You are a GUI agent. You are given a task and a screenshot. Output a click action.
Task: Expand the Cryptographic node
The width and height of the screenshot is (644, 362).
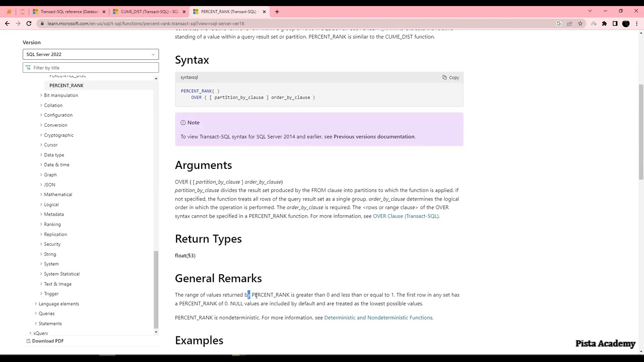[x=41, y=135]
